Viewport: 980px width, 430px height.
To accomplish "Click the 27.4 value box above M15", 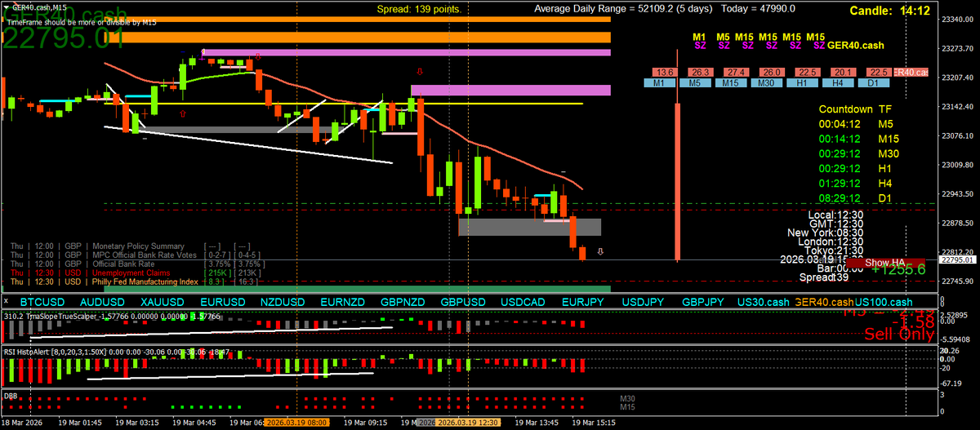I will pos(736,72).
